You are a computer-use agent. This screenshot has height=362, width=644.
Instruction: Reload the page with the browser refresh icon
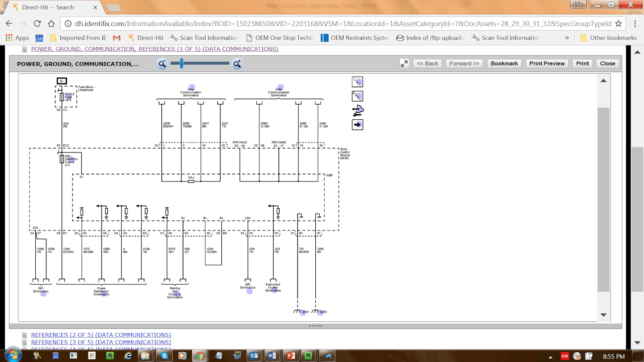(38, 24)
